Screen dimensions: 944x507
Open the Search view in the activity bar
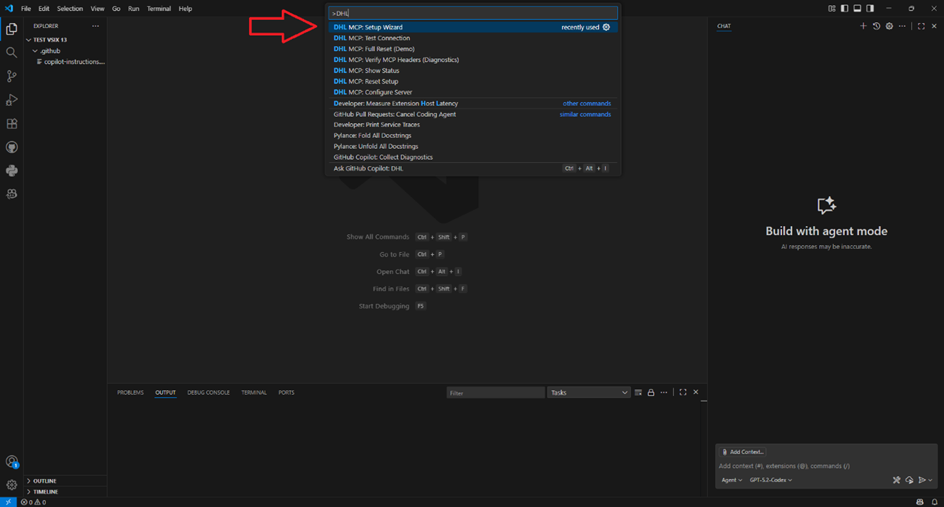(x=11, y=52)
